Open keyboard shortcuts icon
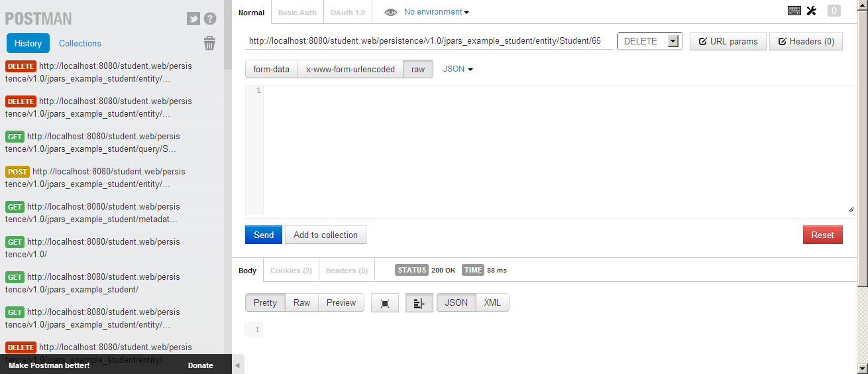 794,11
